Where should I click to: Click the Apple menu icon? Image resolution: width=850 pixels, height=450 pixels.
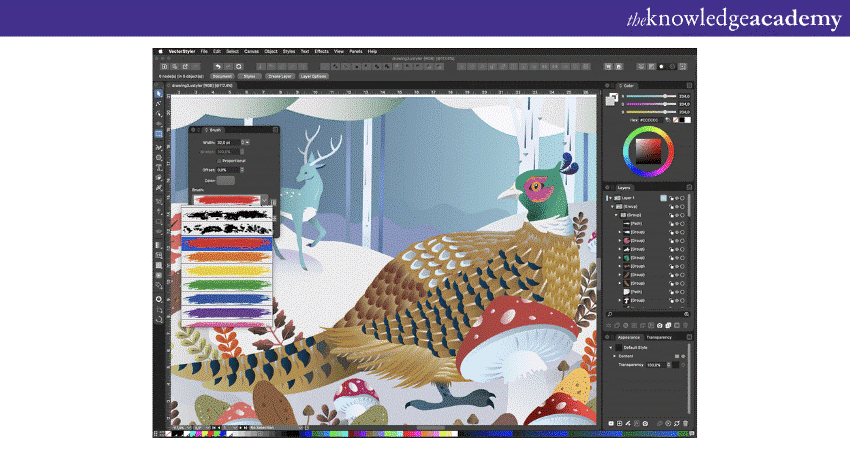pos(160,51)
